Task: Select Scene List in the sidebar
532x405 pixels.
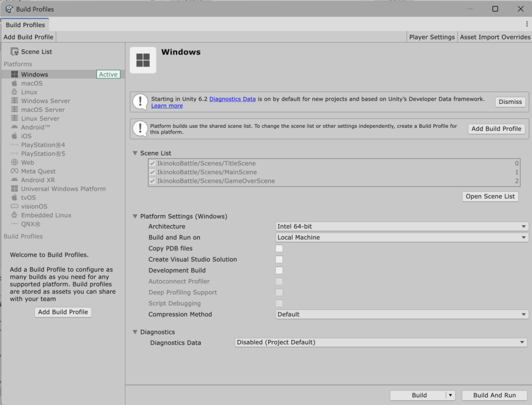Action: pyautogui.click(x=63, y=51)
